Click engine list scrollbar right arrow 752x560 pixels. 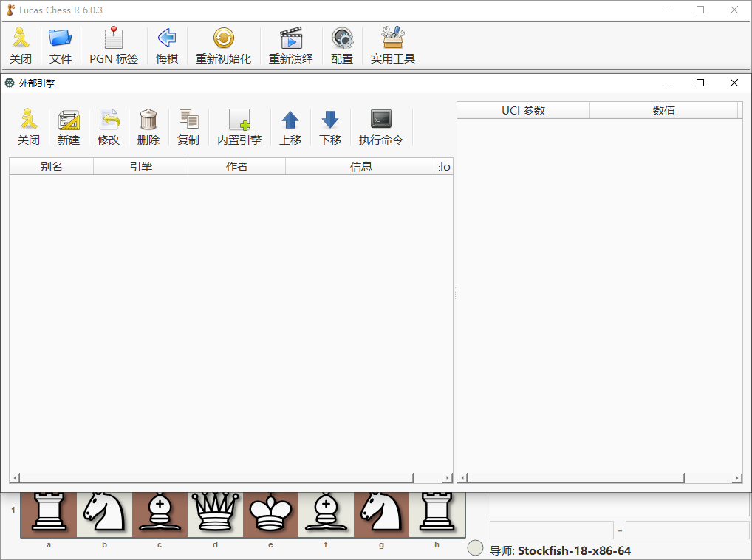click(448, 478)
